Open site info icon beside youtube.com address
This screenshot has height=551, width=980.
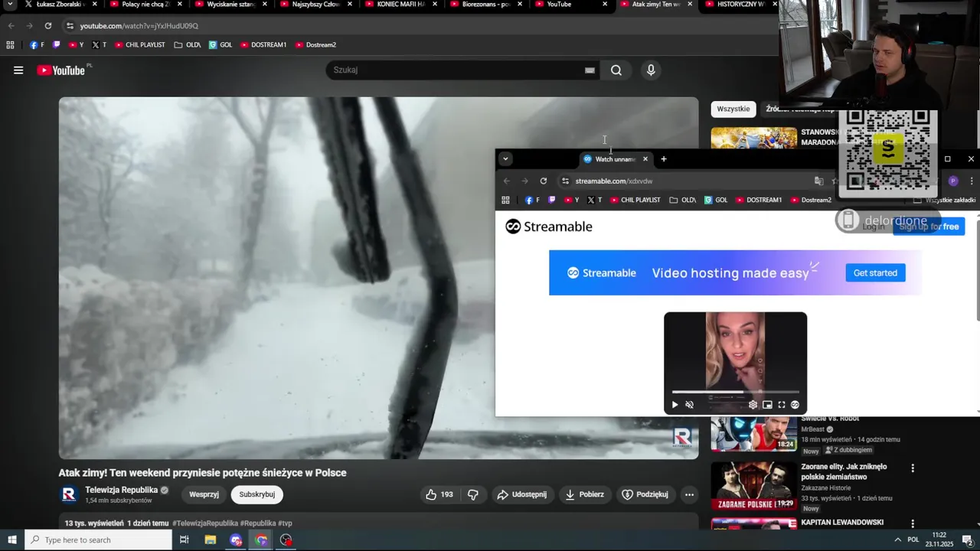click(70, 26)
